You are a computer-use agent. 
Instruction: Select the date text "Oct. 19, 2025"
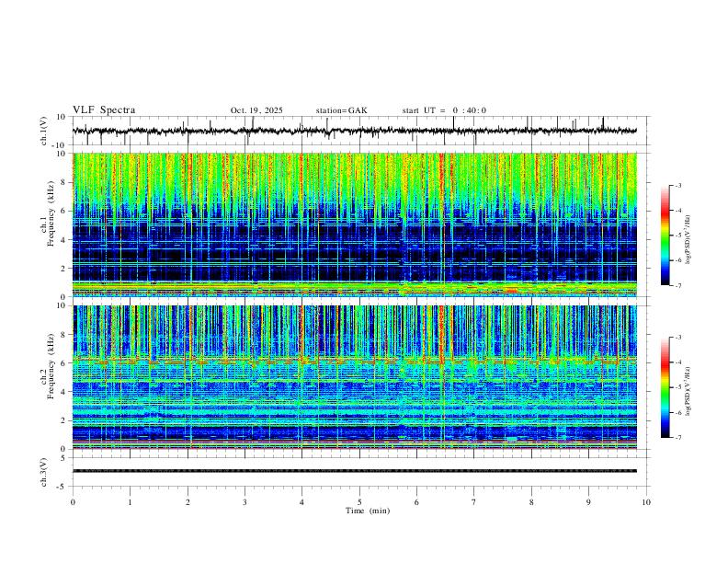tap(256, 110)
